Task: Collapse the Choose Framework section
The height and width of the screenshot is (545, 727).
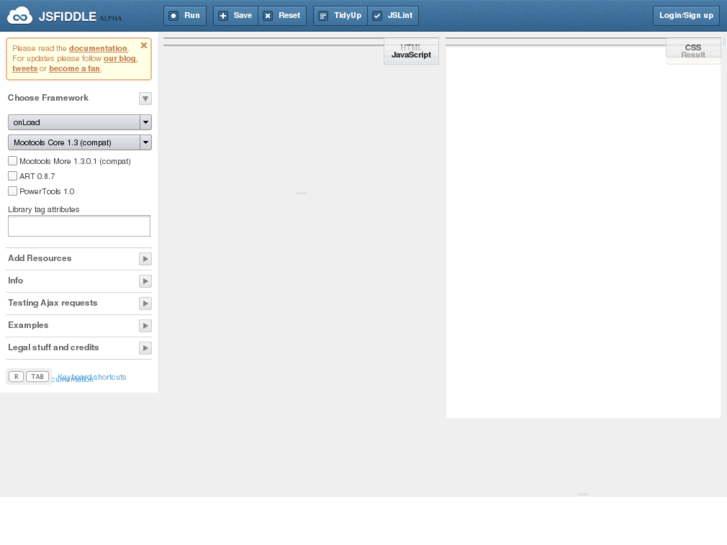Action: tap(145, 98)
